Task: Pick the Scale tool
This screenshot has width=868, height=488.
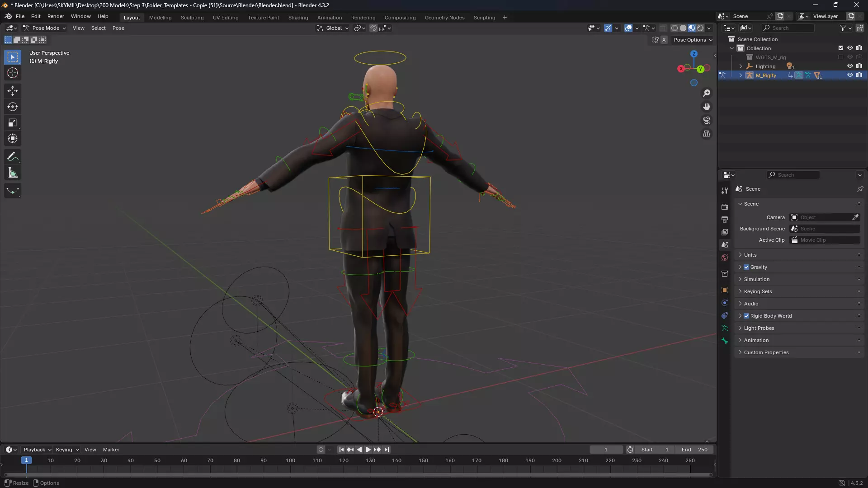Action: click(x=13, y=122)
